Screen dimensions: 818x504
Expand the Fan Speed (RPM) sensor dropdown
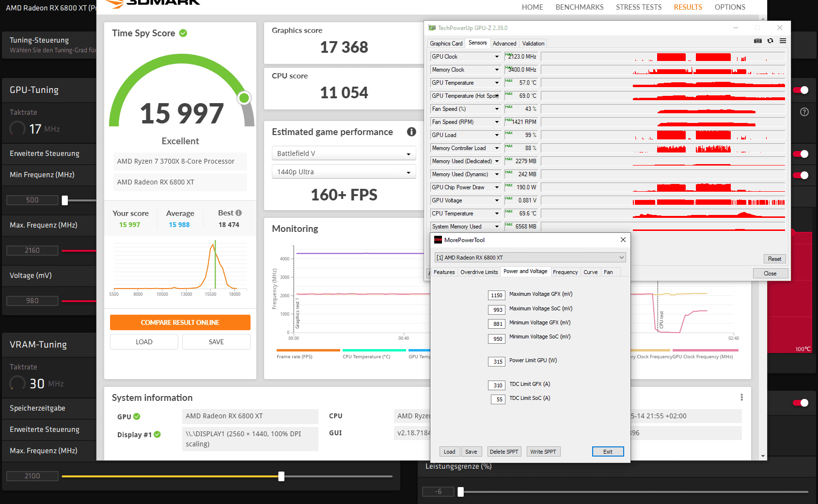pyautogui.click(x=497, y=122)
